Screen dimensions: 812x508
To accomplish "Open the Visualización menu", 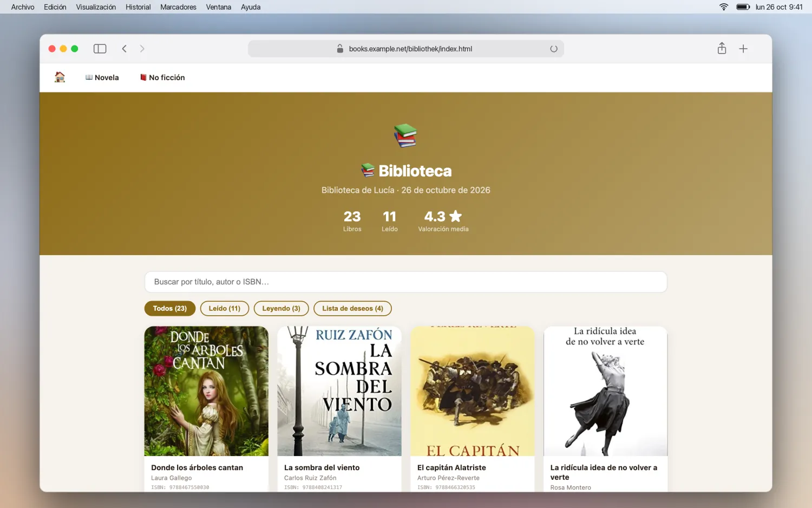I will pos(96,7).
